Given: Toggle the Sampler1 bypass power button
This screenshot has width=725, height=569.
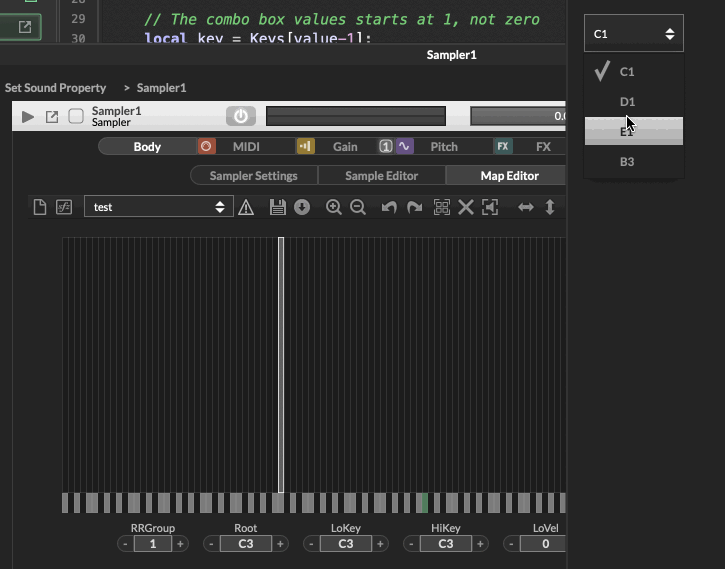Looking at the screenshot, I should pos(240,116).
